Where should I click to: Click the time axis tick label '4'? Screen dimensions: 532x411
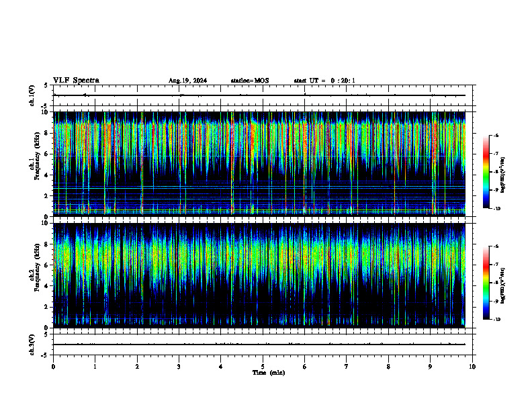point(220,367)
